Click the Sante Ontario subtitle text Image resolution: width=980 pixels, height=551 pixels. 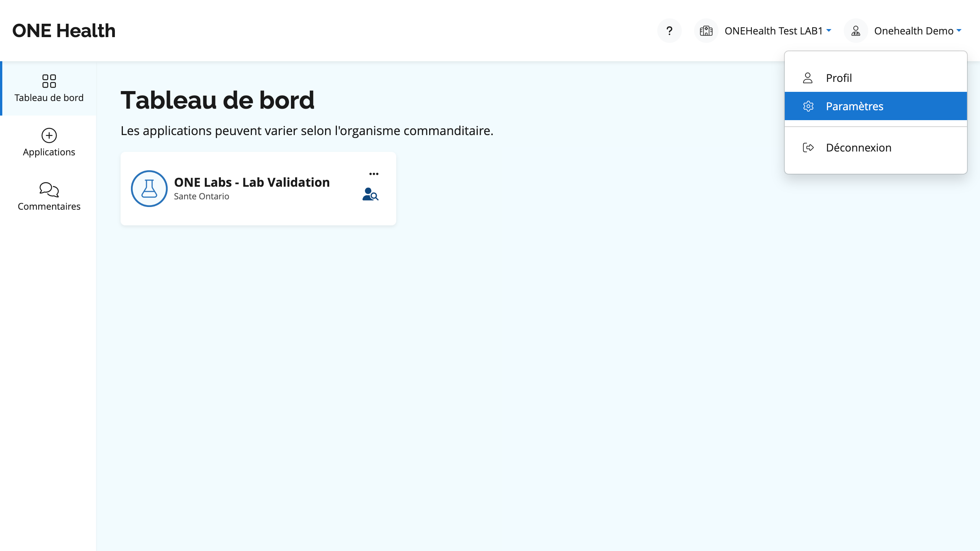coord(201,196)
